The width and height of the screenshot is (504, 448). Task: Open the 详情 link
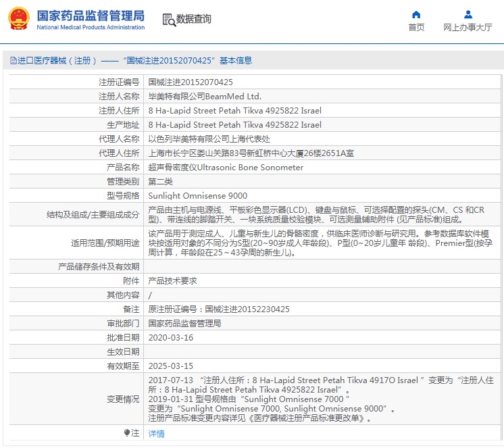tap(156, 433)
